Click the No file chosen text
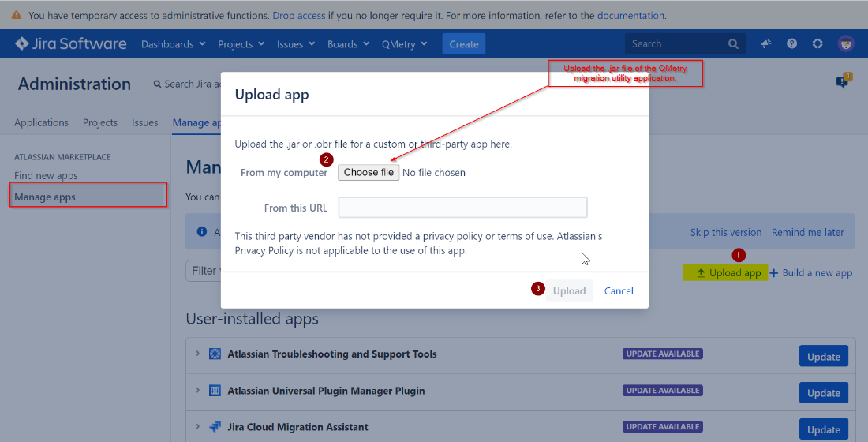The height and width of the screenshot is (442, 868). (x=434, y=173)
